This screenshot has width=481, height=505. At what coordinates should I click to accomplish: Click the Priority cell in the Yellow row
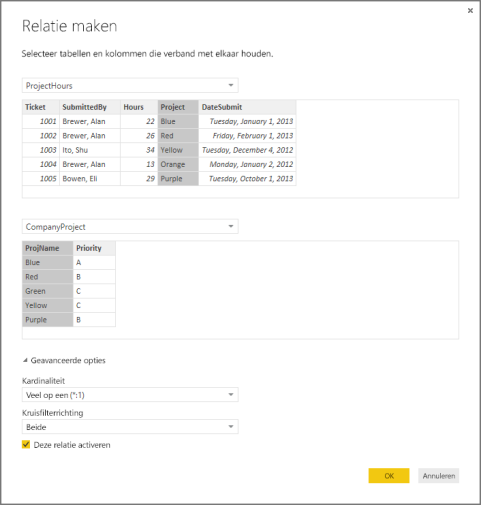click(x=94, y=306)
